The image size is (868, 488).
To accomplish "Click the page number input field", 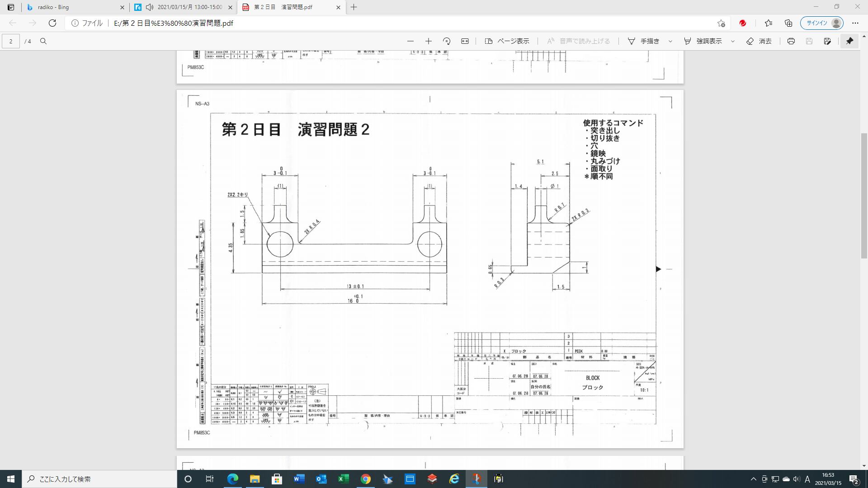I will (11, 41).
